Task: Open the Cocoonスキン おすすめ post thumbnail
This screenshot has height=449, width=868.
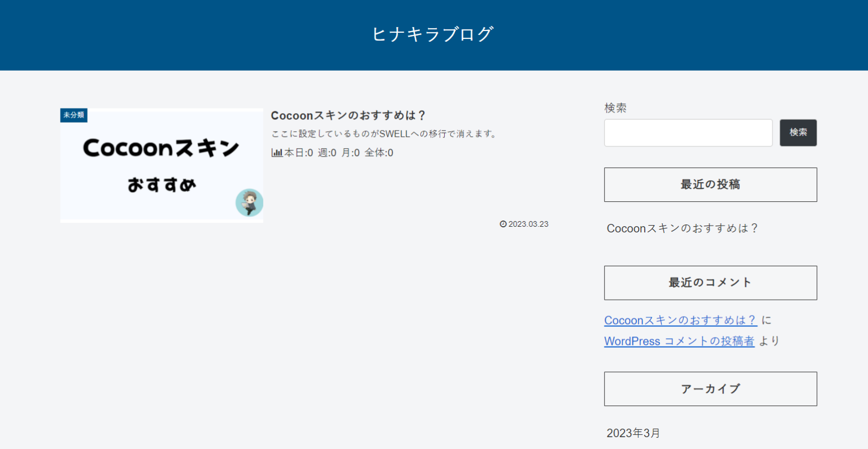Action: pyautogui.click(x=161, y=165)
